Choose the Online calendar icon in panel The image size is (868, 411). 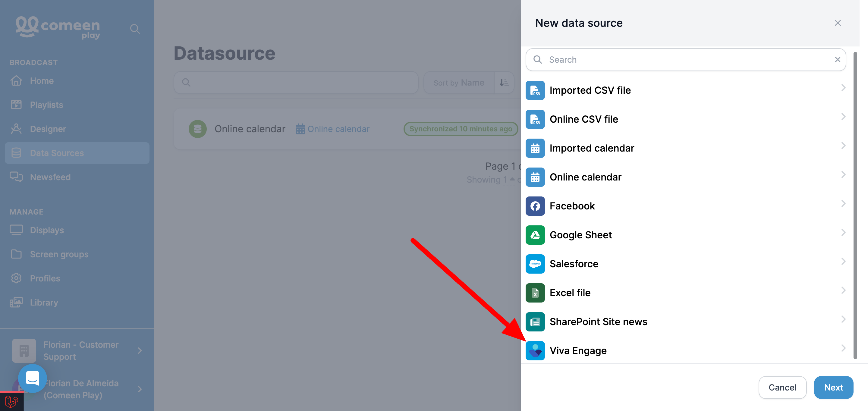coord(535,177)
